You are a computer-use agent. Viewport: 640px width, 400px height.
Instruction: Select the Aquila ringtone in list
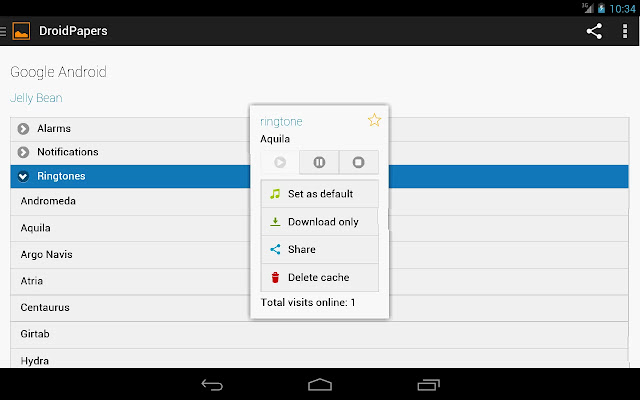tap(131, 229)
